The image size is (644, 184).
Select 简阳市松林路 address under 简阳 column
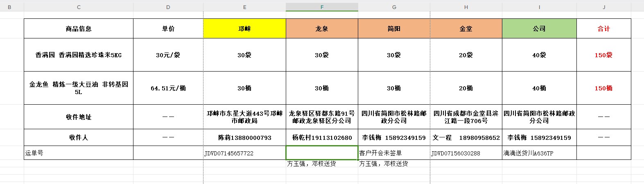394,117
